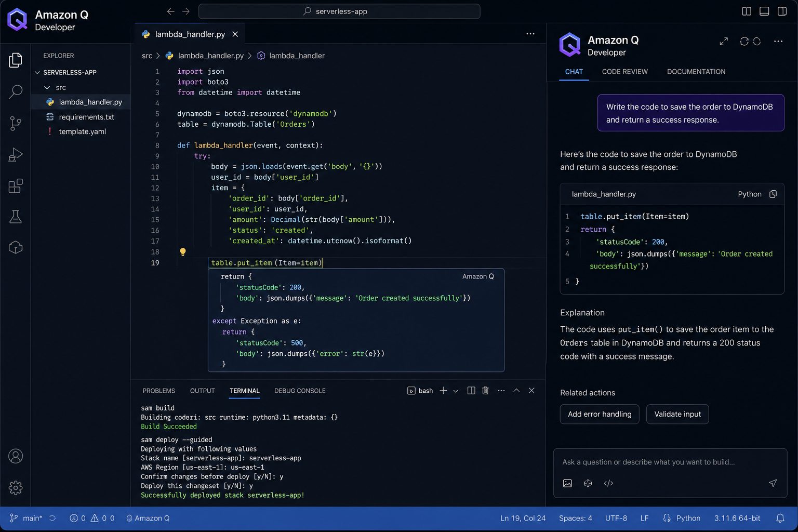Viewport: 798px width, 532px height.
Task: Change end of line sequence LF
Action: pyautogui.click(x=644, y=518)
